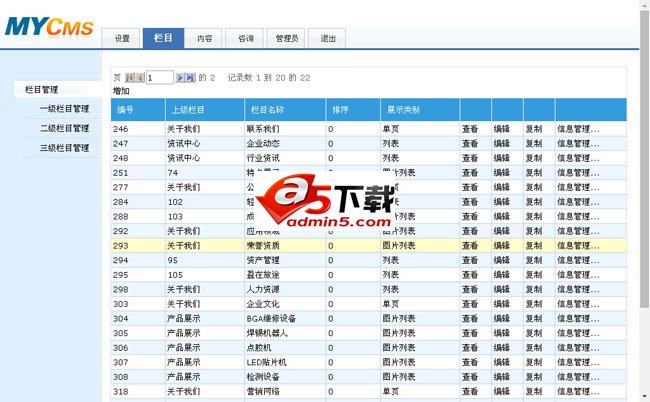The height and width of the screenshot is (402, 650).
Task: Click the page number input field
Action: click(x=160, y=77)
